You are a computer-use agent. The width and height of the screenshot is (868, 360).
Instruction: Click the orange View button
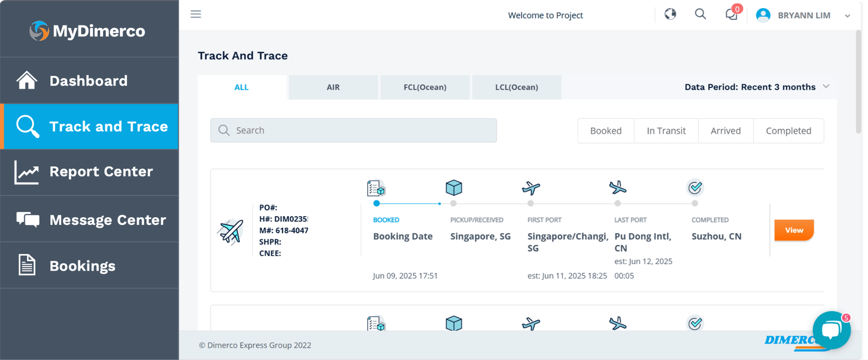(x=794, y=230)
